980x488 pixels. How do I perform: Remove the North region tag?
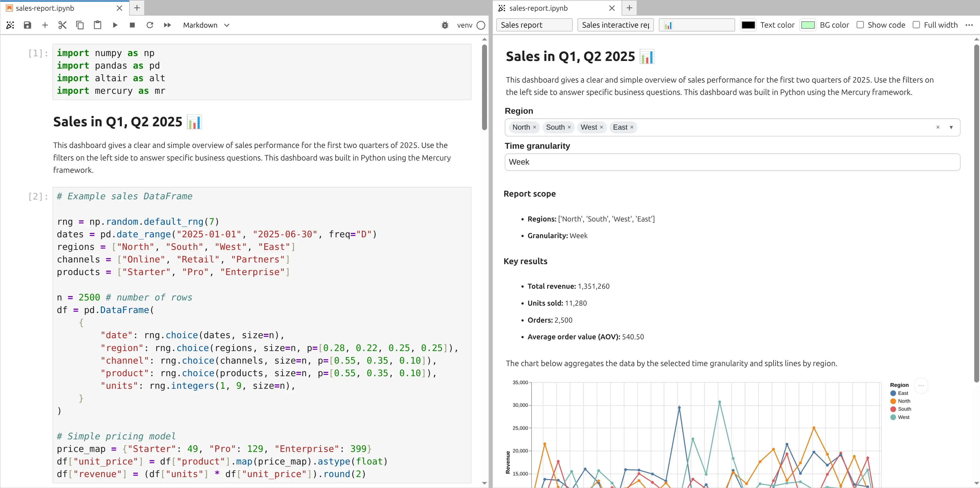(535, 127)
